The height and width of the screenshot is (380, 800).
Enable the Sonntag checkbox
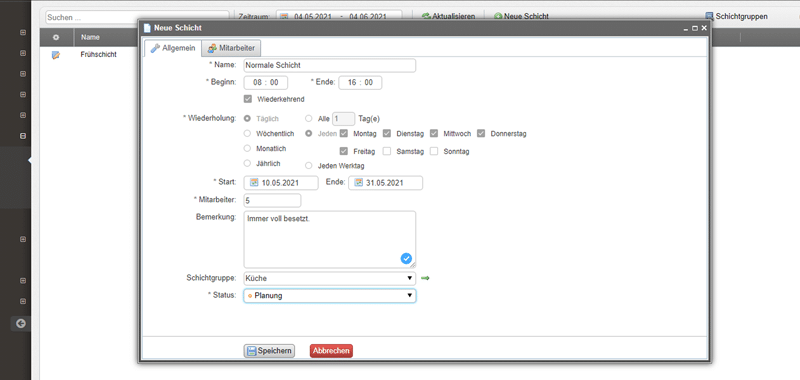434,151
